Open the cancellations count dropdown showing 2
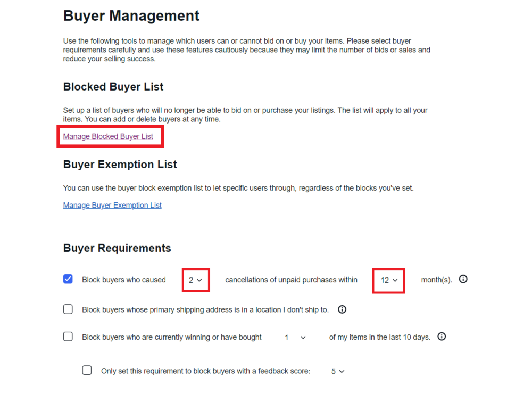 [196, 279]
